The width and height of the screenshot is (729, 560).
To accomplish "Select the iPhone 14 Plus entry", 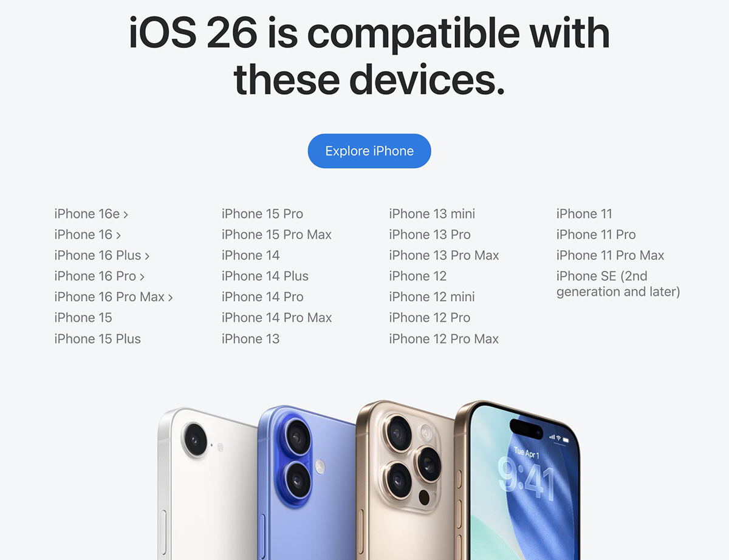I will tap(265, 276).
